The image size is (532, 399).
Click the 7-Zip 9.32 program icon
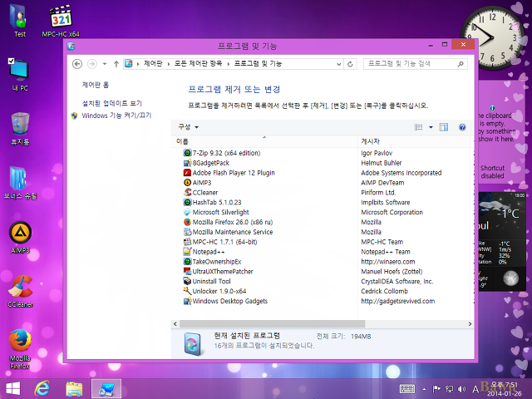[187, 153]
